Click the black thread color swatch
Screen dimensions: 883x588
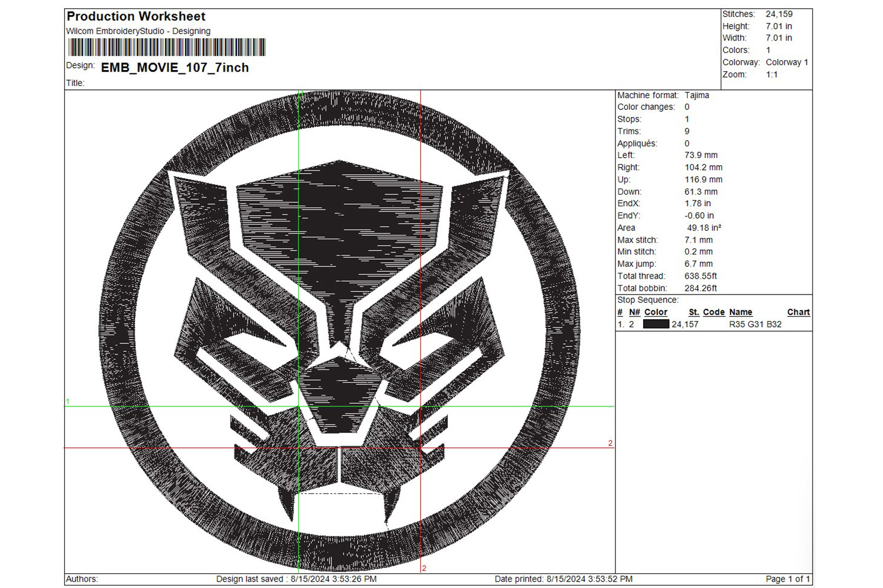click(656, 324)
